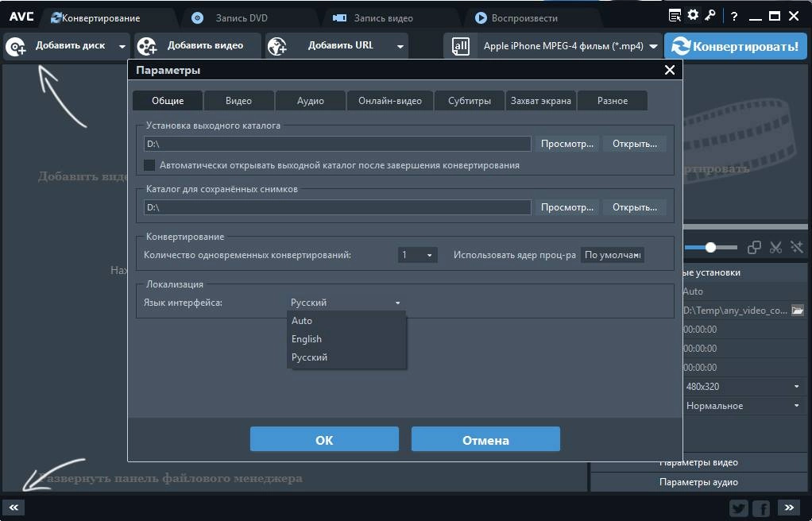This screenshot has width=812, height=521.
Task: Choose Auto in the language list
Action: coord(346,321)
